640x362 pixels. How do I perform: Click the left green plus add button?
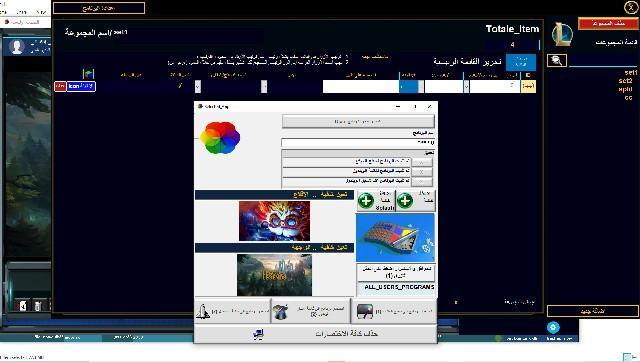point(366,200)
